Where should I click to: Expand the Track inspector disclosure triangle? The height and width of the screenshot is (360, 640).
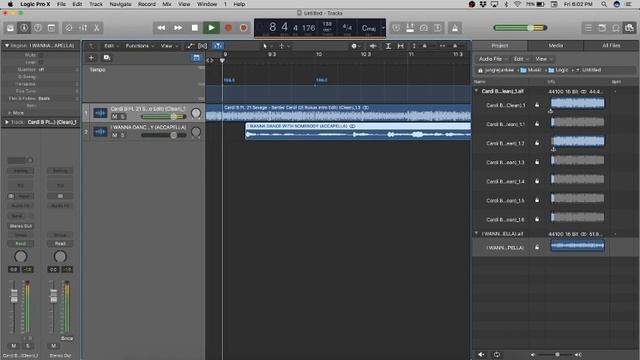click(7, 122)
